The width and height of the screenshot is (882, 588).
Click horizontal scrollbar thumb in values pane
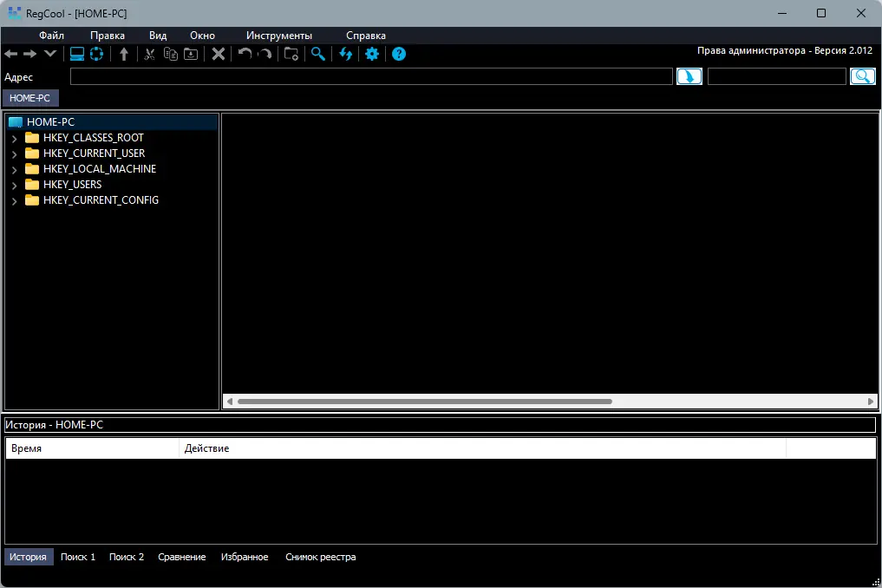(425, 402)
